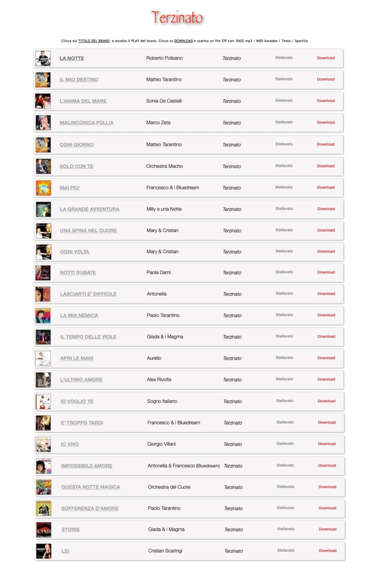379x588 pixels.
Task: Click the APRI LE MANI cover thumbnail
Action: (43, 358)
